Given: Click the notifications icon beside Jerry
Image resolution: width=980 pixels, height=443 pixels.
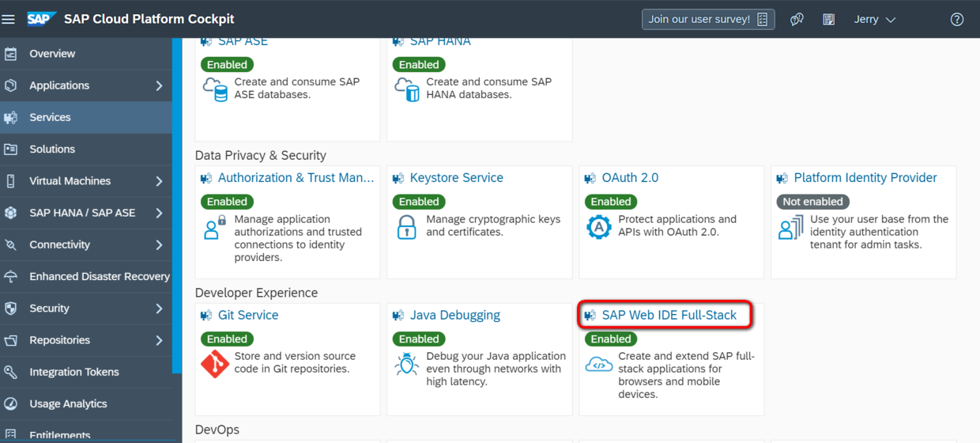Looking at the screenshot, I should [828, 19].
